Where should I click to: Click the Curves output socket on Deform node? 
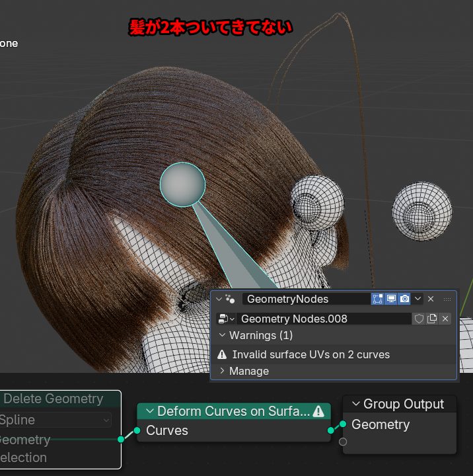pos(331,430)
